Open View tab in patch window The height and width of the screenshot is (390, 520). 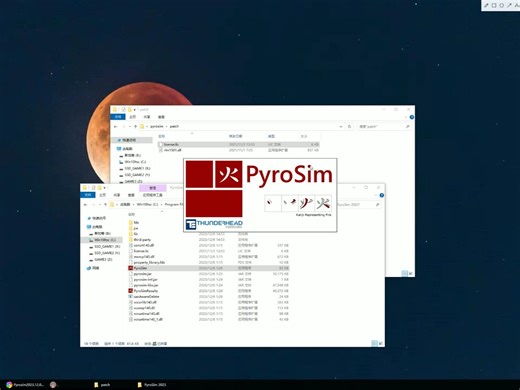coord(161,117)
